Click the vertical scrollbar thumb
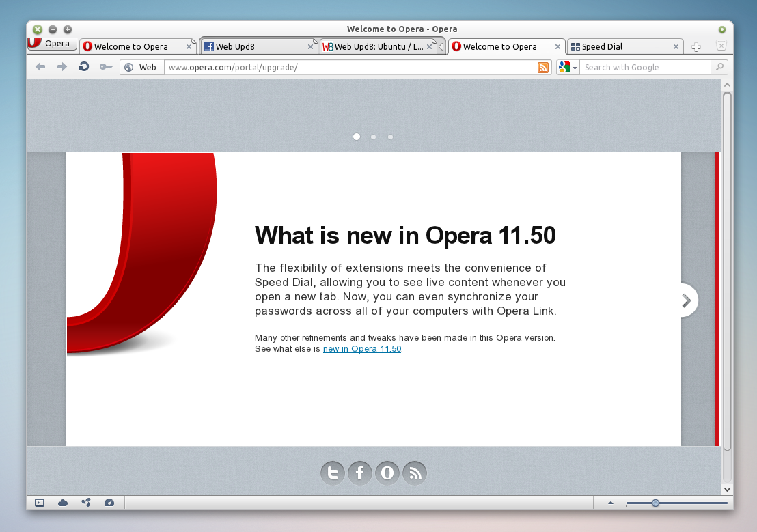 point(727,271)
